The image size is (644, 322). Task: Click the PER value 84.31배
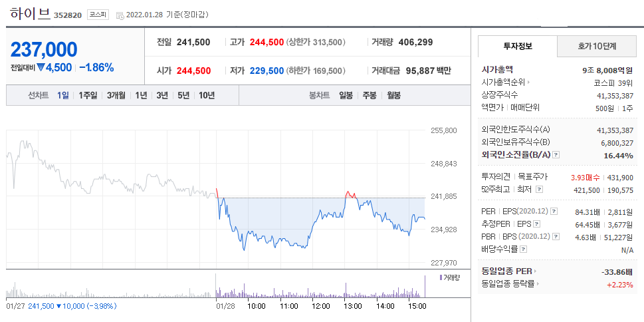(588, 212)
